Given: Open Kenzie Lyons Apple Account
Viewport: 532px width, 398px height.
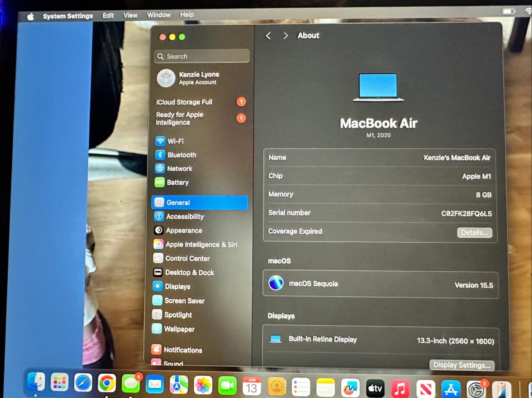Looking at the screenshot, I should [x=188, y=78].
